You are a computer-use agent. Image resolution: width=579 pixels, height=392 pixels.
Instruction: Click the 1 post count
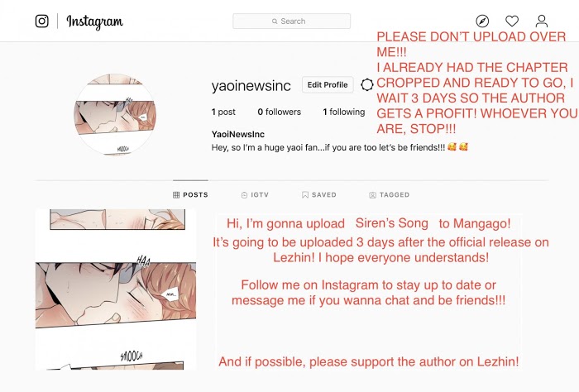pyautogui.click(x=223, y=112)
